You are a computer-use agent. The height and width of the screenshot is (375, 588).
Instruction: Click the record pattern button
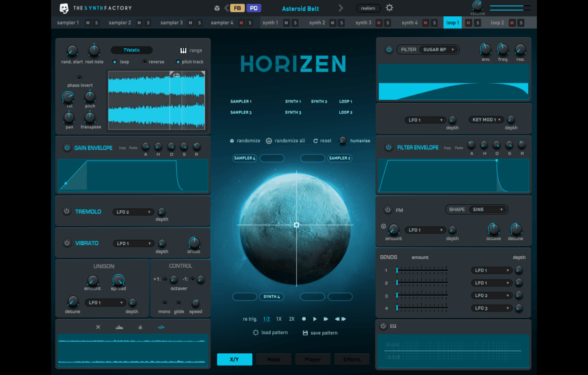pyautogui.click(x=304, y=319)
